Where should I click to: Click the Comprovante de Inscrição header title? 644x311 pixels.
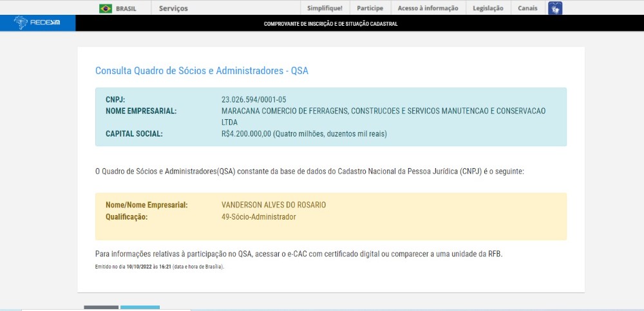330,24
